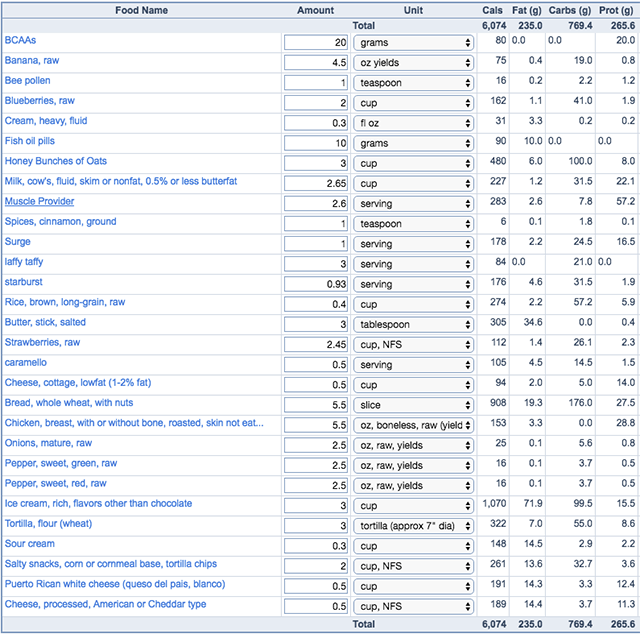Screen dimensions: 640x634
Task: Click the Food Name column header
Action: [x=141, y=10]
